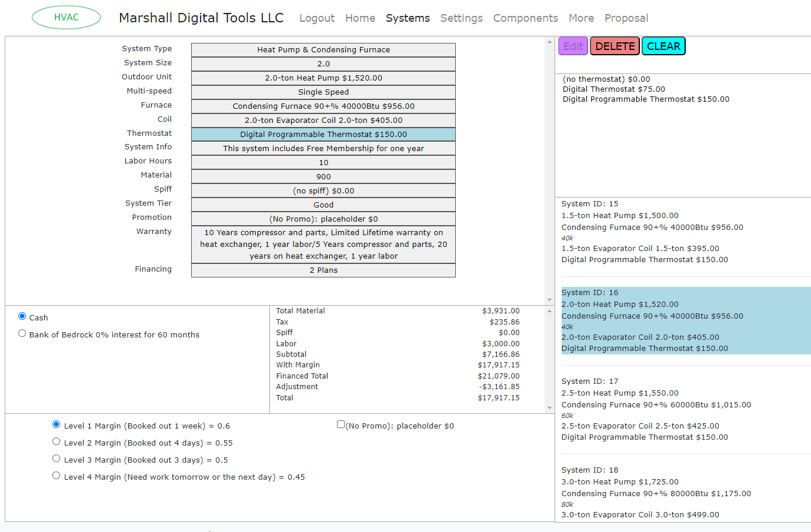
Task: Click the purple Edit button
Action: 573,46
